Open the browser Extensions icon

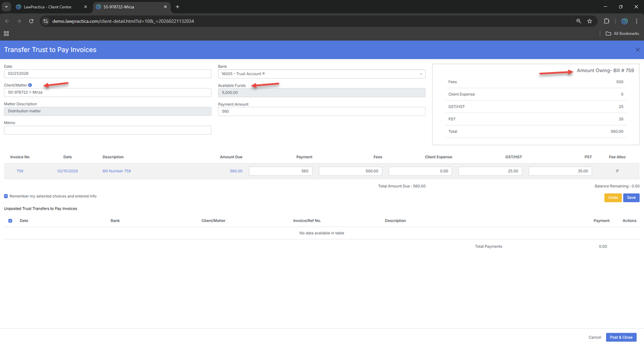tap(607, 21)
